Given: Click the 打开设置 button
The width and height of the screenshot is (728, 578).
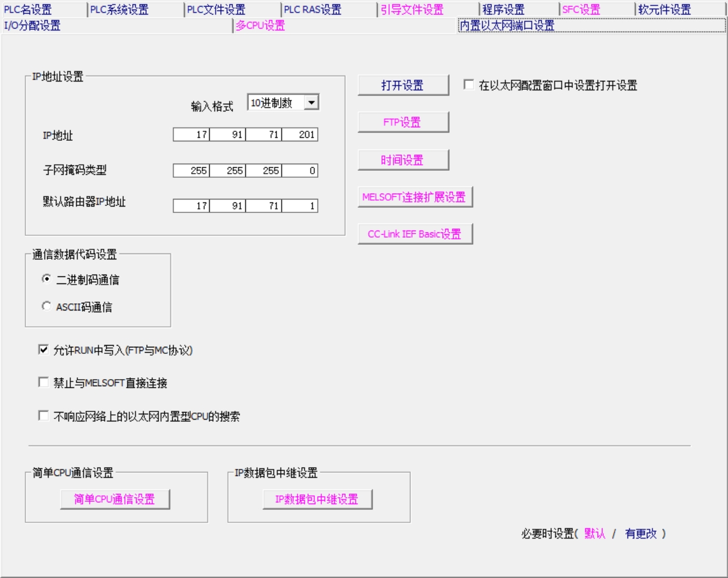Looking at the screenshot, I should pos(403,85).
